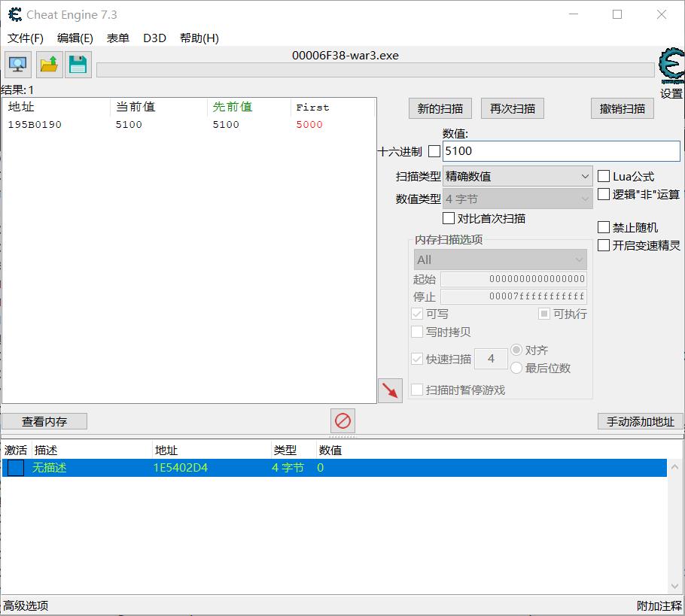Viewport: 685px width, 616px height.
Task: Open the 数值类型 4 字节 dropdown
Action: pyautogui.click(x=517, y=199)
